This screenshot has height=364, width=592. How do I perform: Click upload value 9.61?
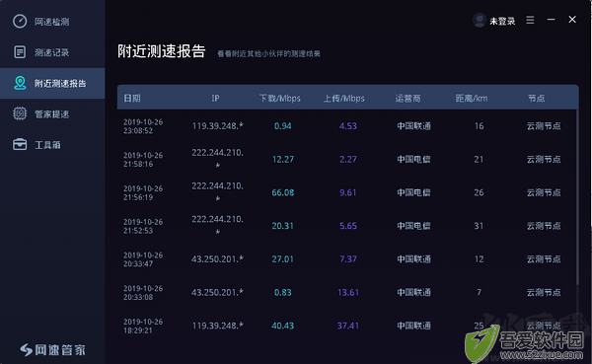pyautogui.click(x=347, y=192)
